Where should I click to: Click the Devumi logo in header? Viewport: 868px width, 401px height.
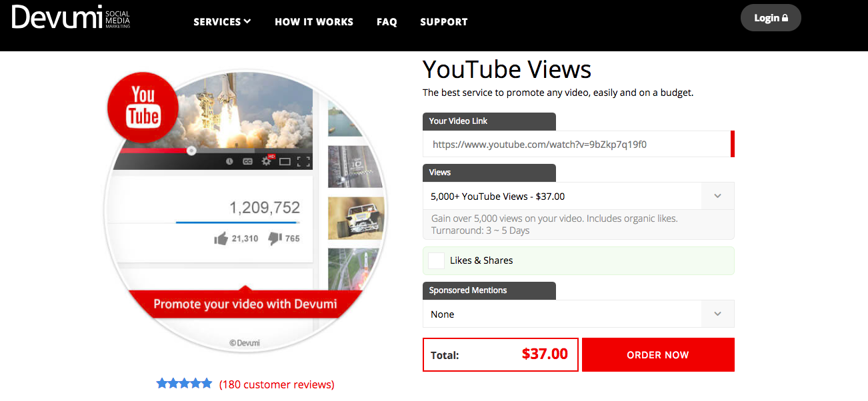(71, 17)
